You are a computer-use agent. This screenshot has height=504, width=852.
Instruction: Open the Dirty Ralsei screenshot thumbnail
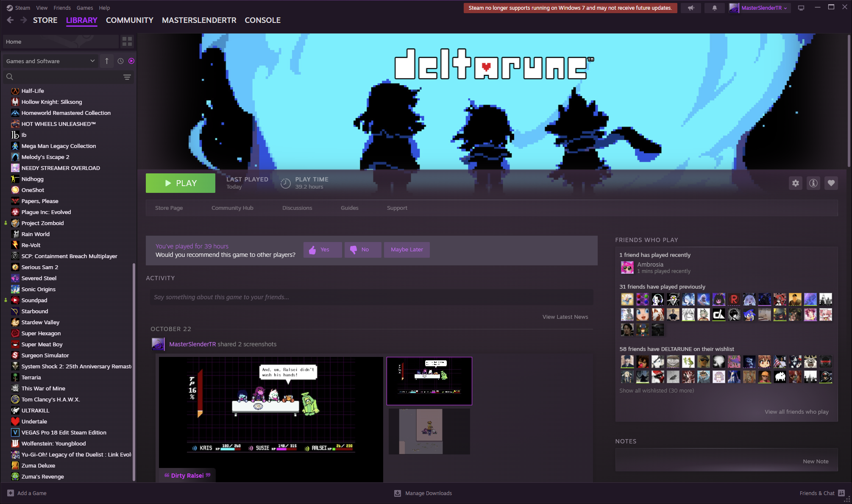[271, 419]
